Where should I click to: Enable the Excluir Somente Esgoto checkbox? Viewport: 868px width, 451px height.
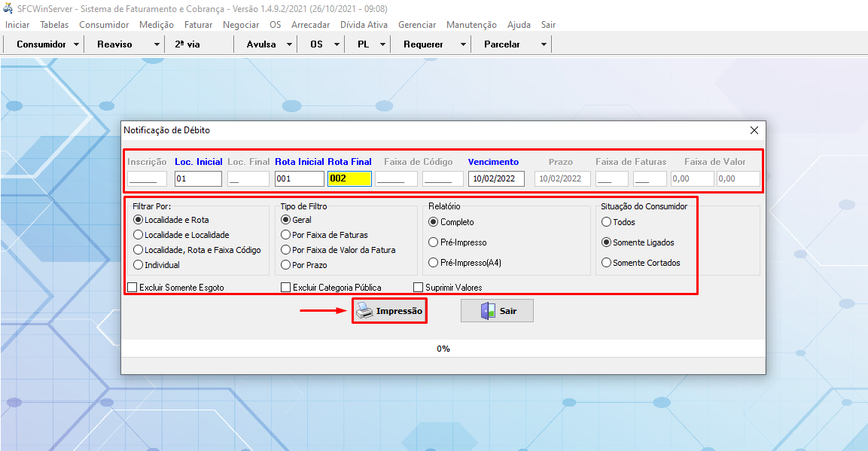click(132, 287)
